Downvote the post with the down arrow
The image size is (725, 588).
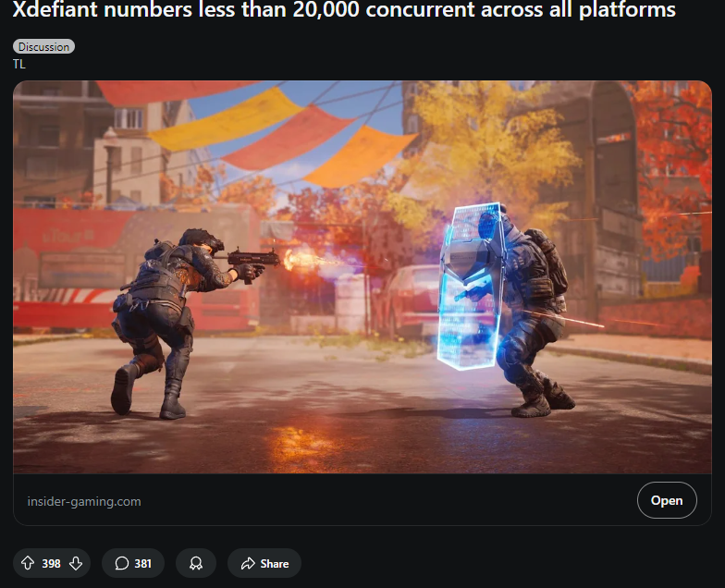tap(76, 563)
